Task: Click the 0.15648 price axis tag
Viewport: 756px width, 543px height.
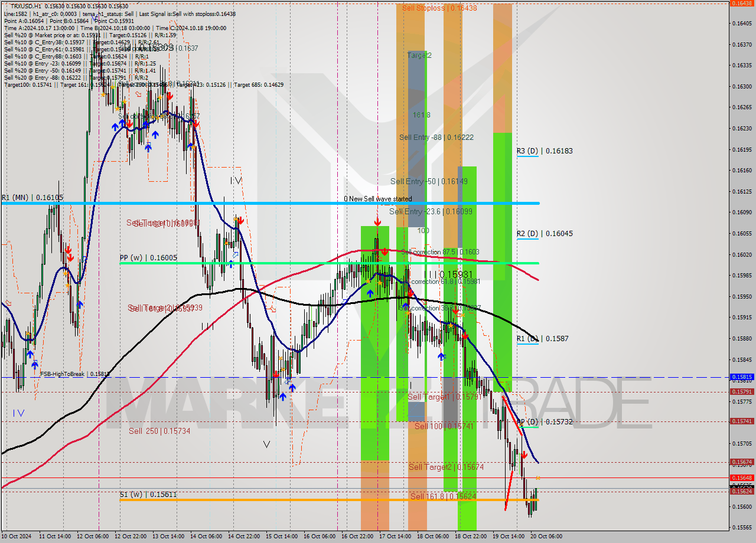Action: [x=741, y=477]
